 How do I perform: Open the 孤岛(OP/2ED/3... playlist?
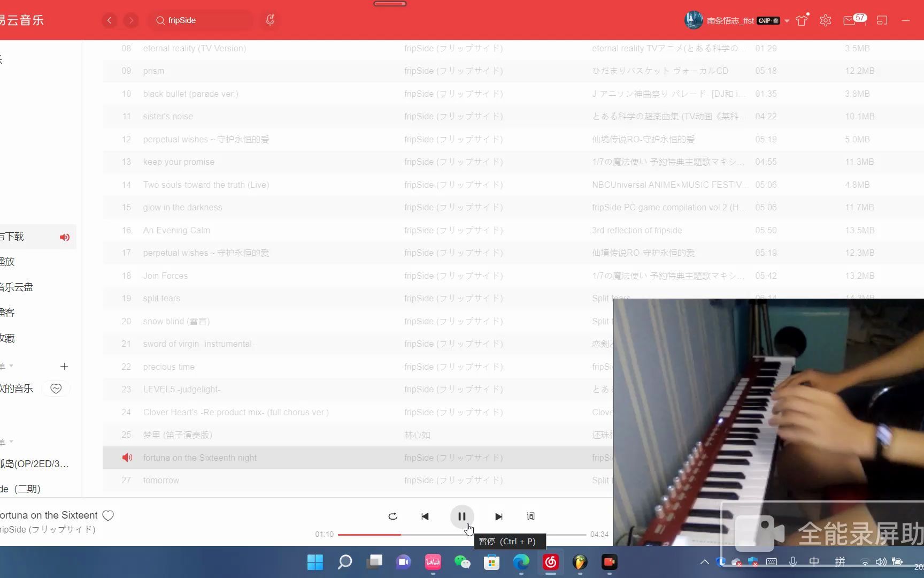[35, 464]
